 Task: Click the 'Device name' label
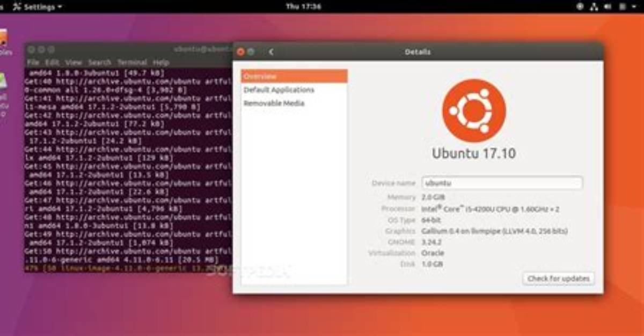(394, 183)
